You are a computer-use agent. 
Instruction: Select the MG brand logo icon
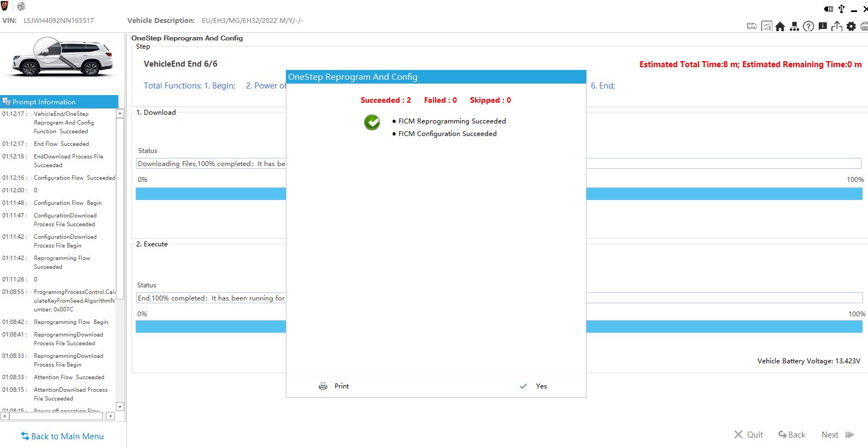(x=21, y=7)
